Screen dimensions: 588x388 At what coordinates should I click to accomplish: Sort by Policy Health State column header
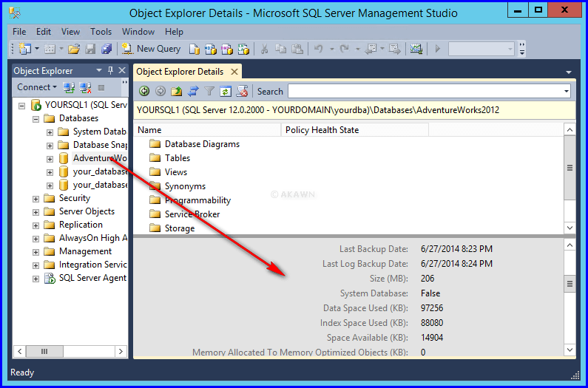[x=355, y=130]
